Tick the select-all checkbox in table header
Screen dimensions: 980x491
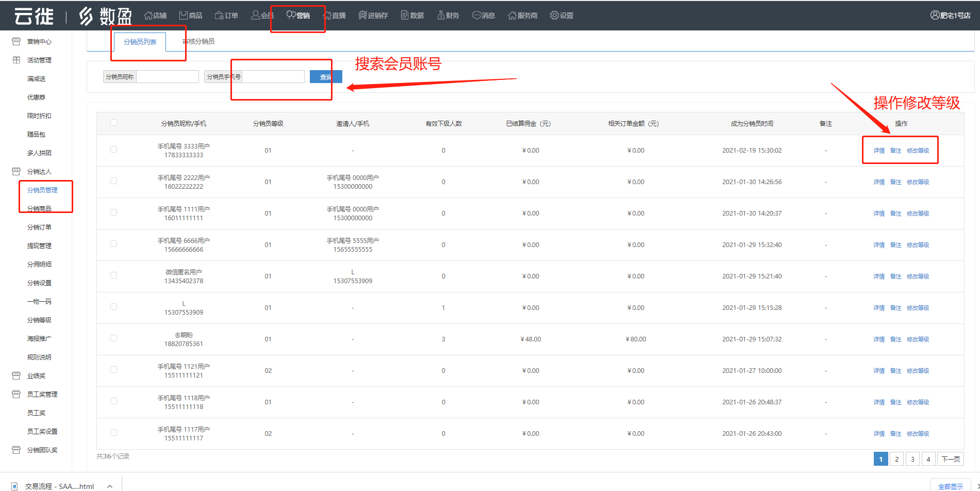coord(113,123)
